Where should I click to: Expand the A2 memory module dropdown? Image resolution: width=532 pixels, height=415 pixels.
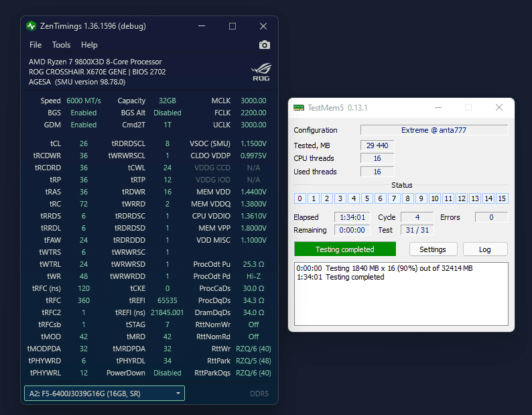[x=105, y=394]
